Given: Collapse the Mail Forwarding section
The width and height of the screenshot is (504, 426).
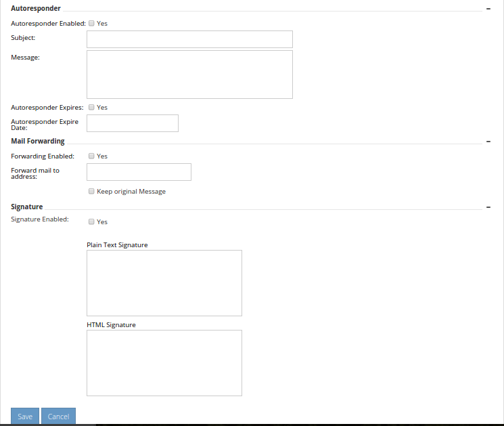Looking at the screenshot, I should [x=488, y=142].
